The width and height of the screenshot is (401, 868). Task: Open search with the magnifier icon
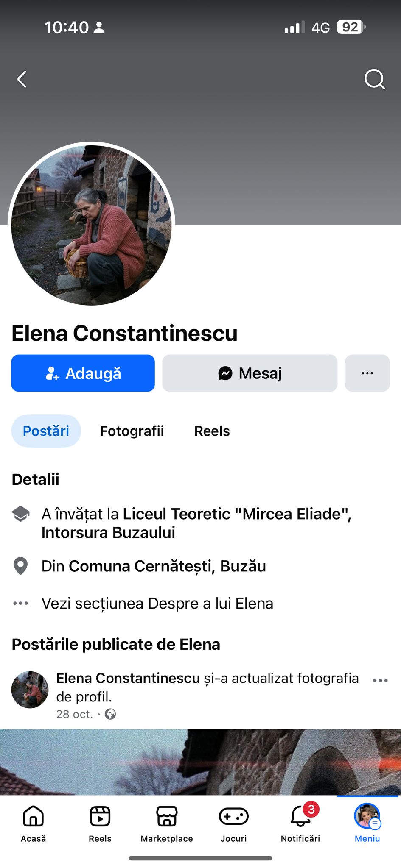(374, 79)
